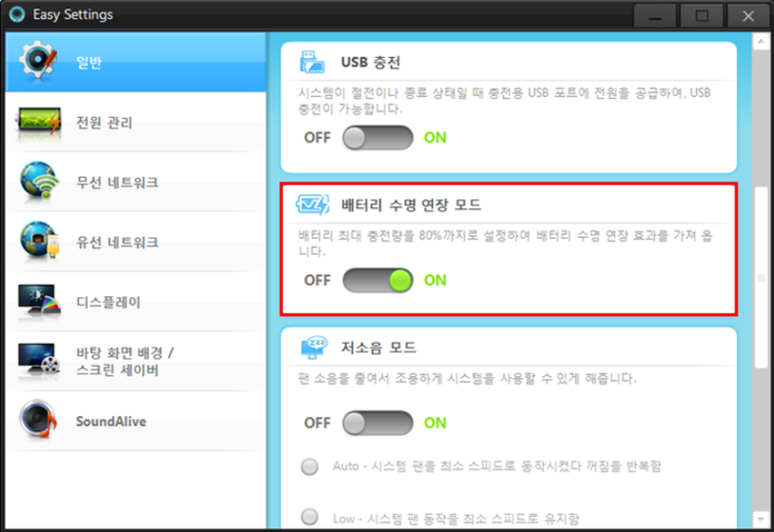Open 전원 관리 battery icon
The width and height of the screenshot is (774, 532).
point(40,122)
